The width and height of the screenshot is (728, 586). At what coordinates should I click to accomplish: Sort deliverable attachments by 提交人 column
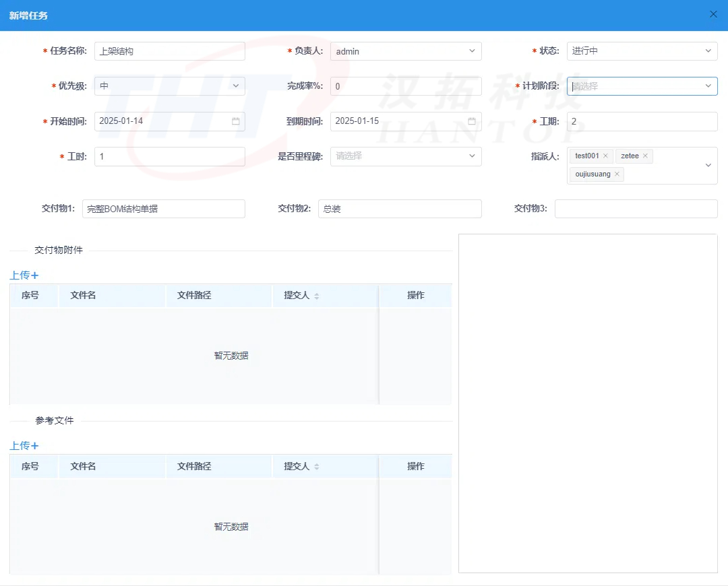click(x=317, y=296)
